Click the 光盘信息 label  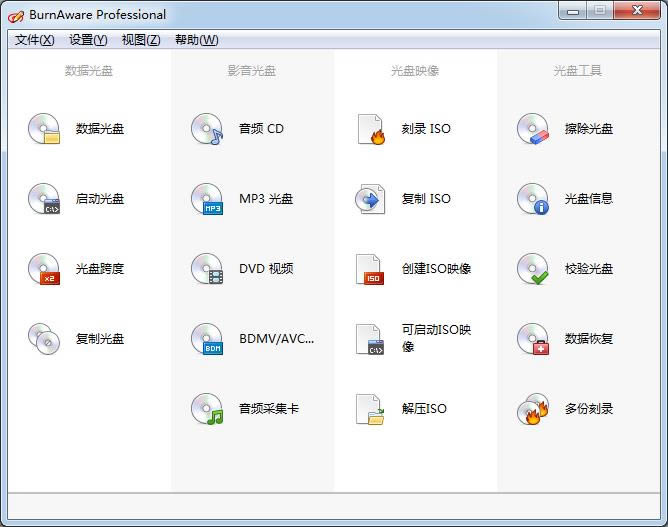click(x=589, y=199)
